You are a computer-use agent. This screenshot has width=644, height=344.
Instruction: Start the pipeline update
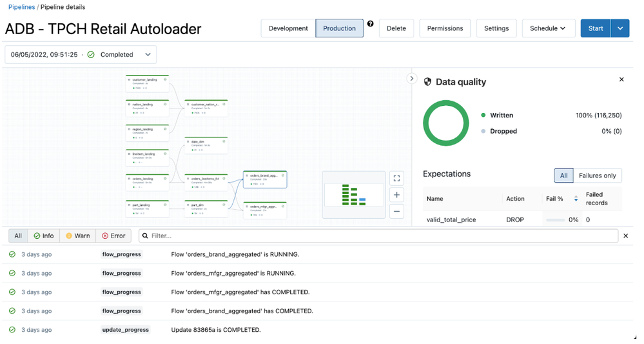coord(596,28)
